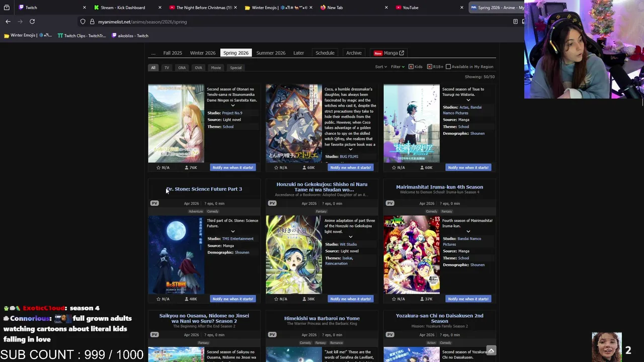Expand the Dr. Stone synopsis chevron

(233, 231)
